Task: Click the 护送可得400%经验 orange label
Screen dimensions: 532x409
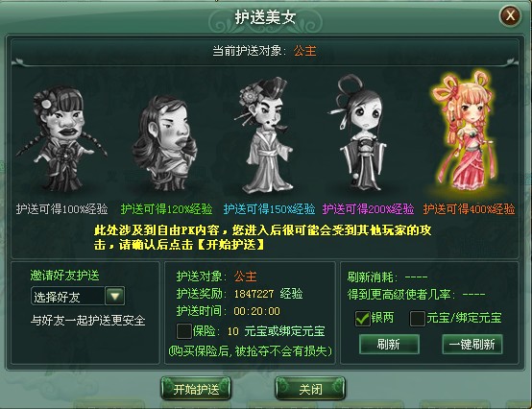Action: tap(469, 209)
